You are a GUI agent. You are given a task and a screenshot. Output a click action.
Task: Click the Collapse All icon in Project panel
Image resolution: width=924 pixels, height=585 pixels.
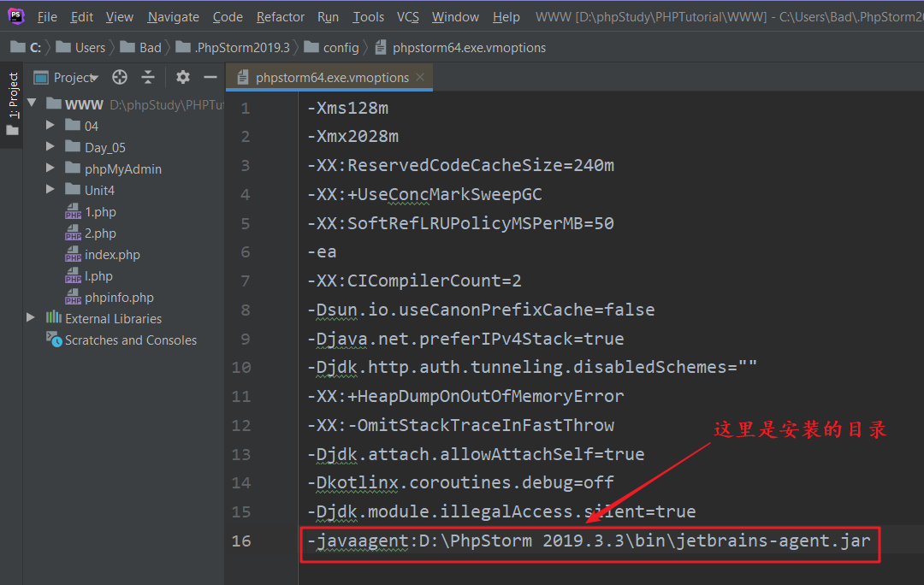click(x=148, y=77)
